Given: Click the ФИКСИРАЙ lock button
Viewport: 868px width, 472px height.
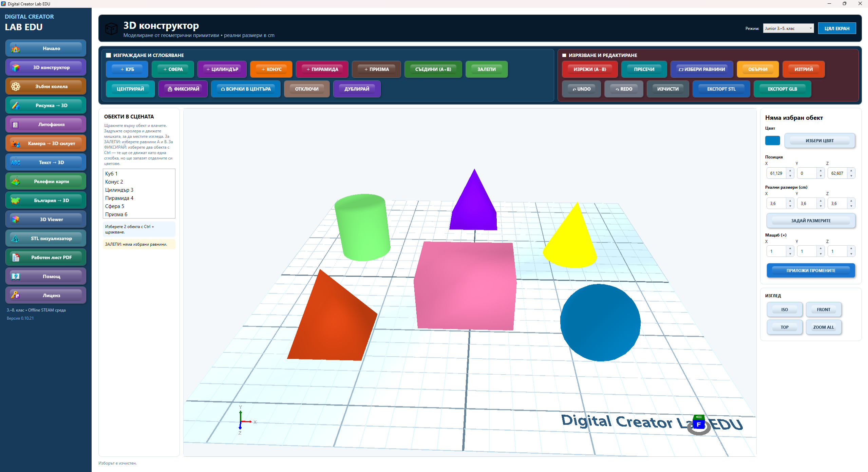Looking at the screenshot, I should 183,89.
